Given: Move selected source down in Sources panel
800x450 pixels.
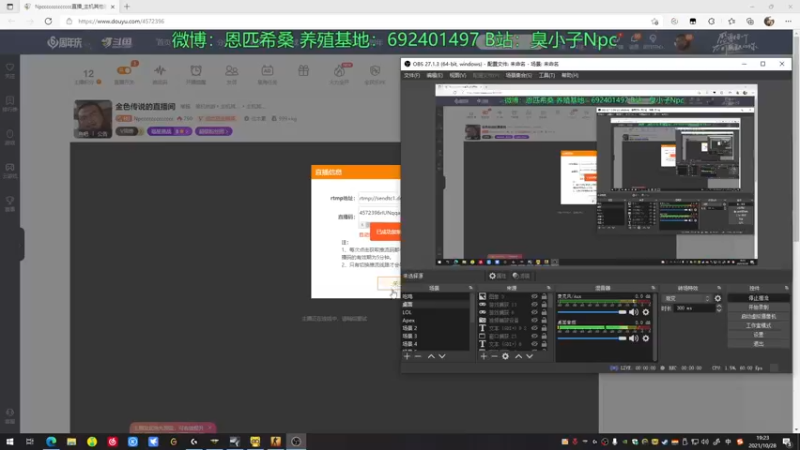Looking at the screenshot, I should pyautogui.click(x=530, y=356).
